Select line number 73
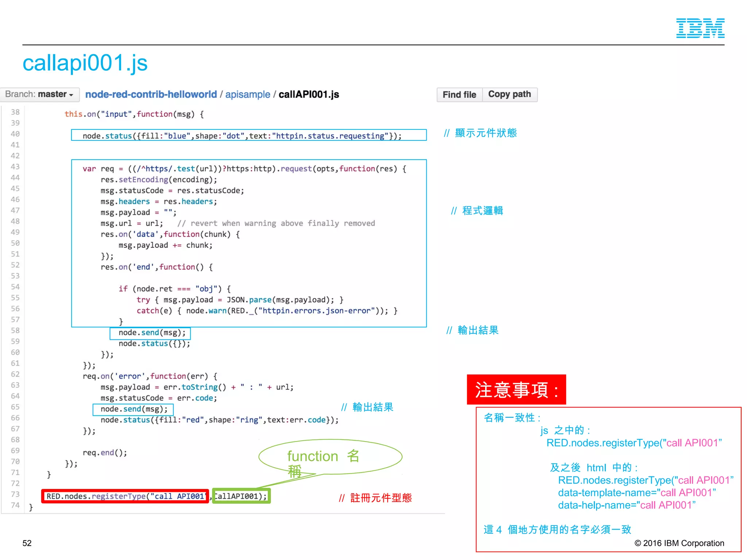 15,494
